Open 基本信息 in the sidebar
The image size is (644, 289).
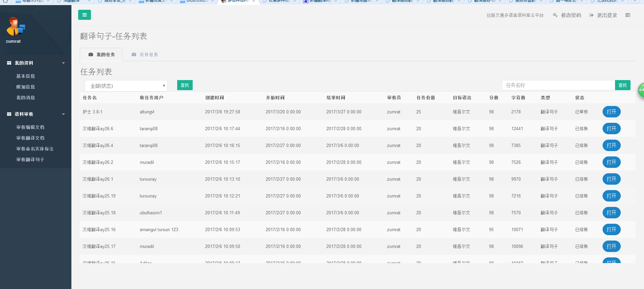[x=26, y=76]
